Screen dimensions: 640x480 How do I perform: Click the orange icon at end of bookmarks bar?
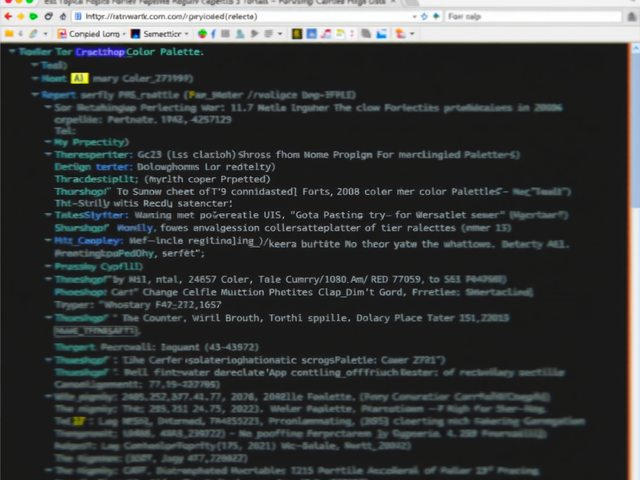click(400, 34)
